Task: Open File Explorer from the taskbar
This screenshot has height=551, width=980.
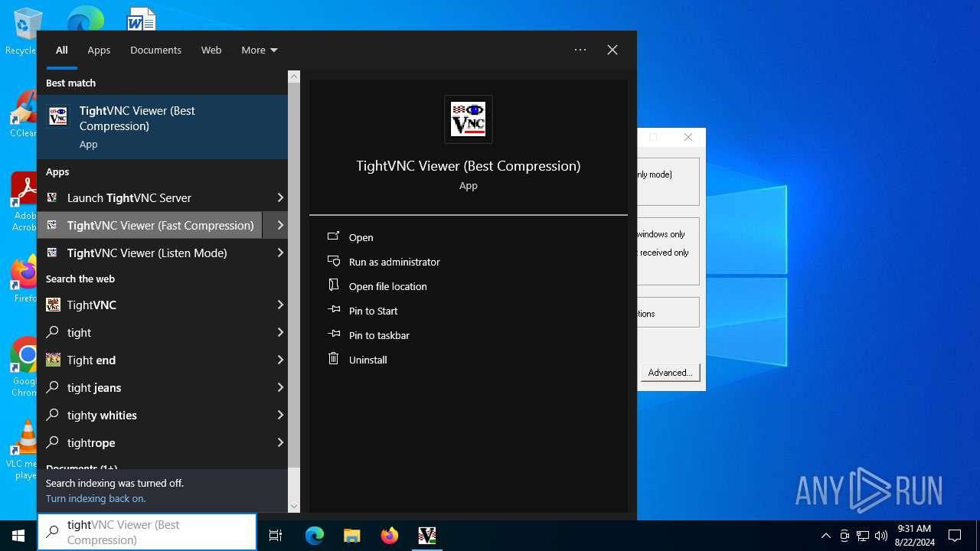Action: pos(351,536)
